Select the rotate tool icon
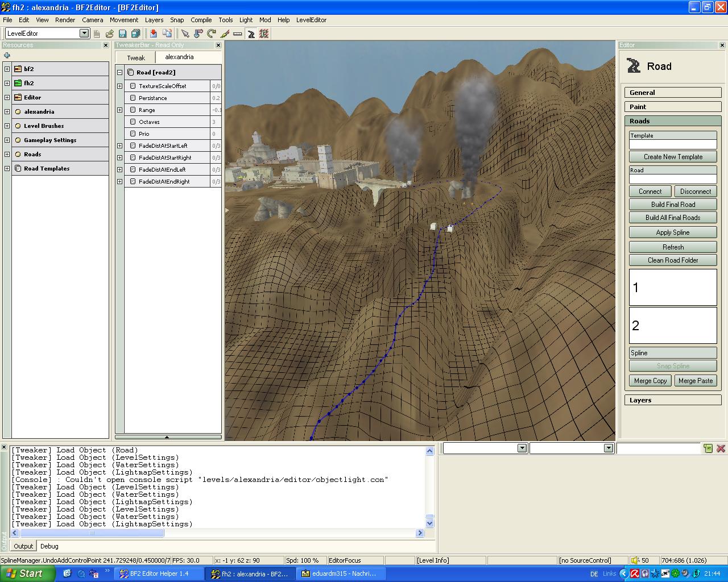The image size is (728, 582). pyautogui.click(x=212, y=34)
